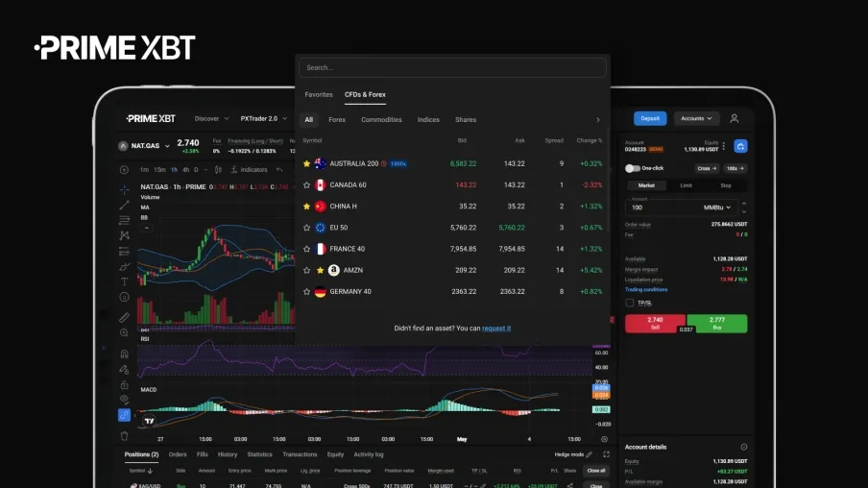
Task: Lock all drawing tools
Action: click(124, 384)
